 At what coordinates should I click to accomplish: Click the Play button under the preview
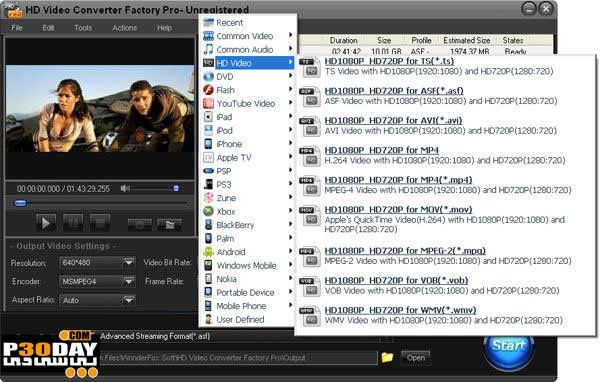[x=46, y=222]
